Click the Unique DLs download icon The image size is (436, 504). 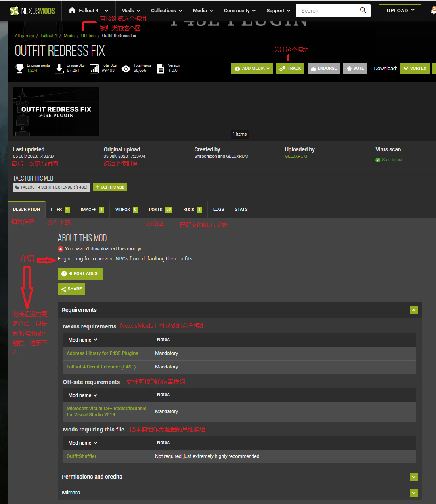59,69
